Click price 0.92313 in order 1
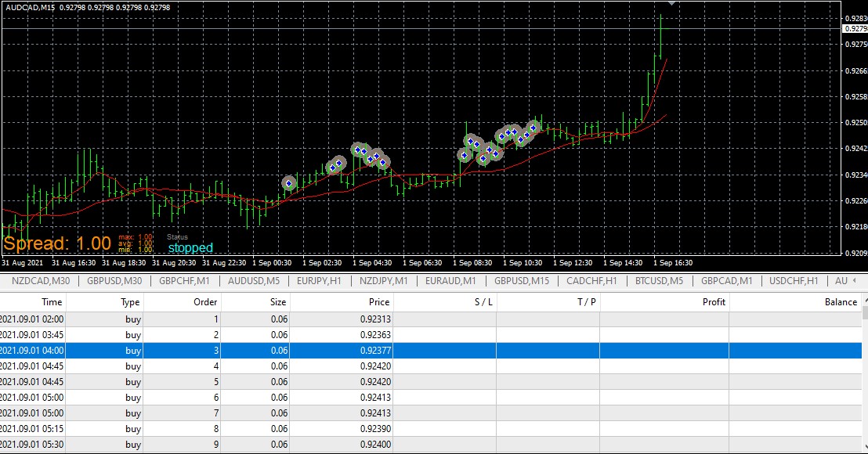This screenshot has height=454, width=868. (375, 319)
